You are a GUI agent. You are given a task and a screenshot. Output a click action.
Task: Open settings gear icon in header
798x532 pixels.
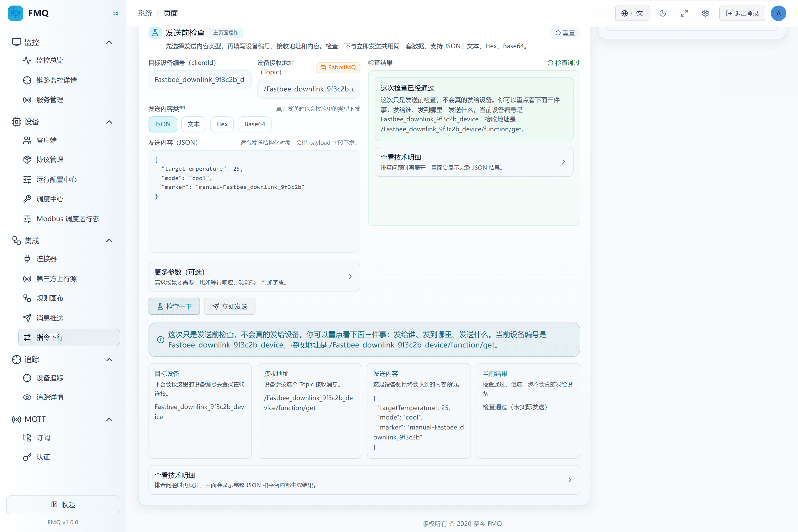pyautogui.click(x=705, y=13)
